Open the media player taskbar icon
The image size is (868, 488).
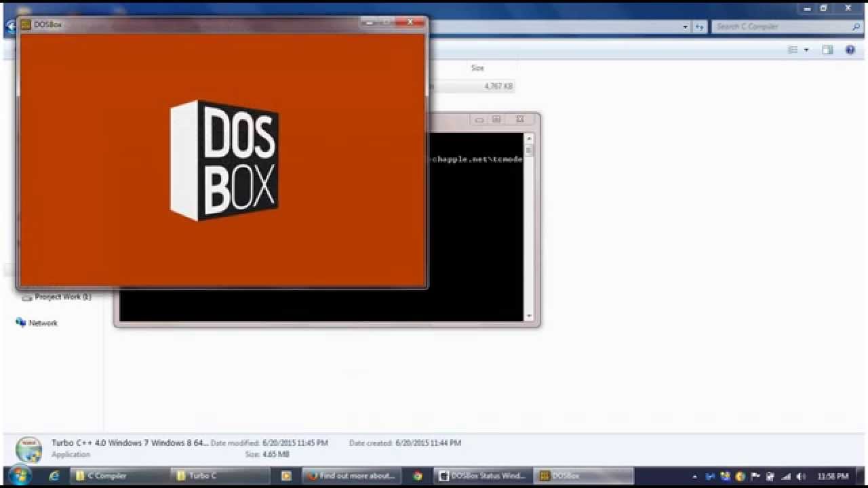point(286,476)
